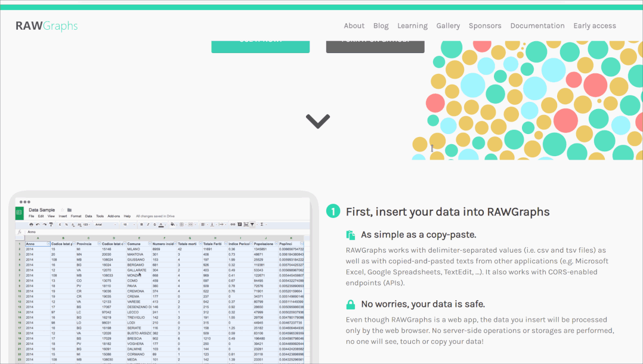Click the 'First, insert your data into RAWGraphs' heading
Viewport: 643px width, 364px height.
pyautogui.click(x=448, y=211)
